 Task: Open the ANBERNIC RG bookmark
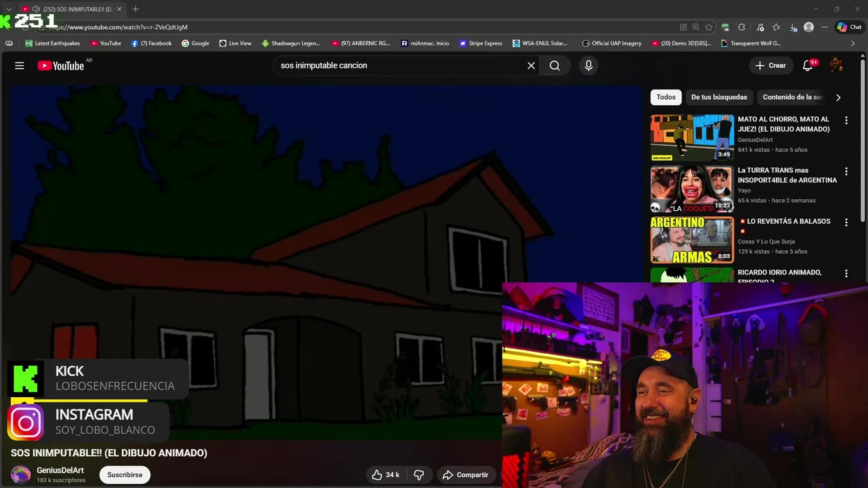click(361, 43)
